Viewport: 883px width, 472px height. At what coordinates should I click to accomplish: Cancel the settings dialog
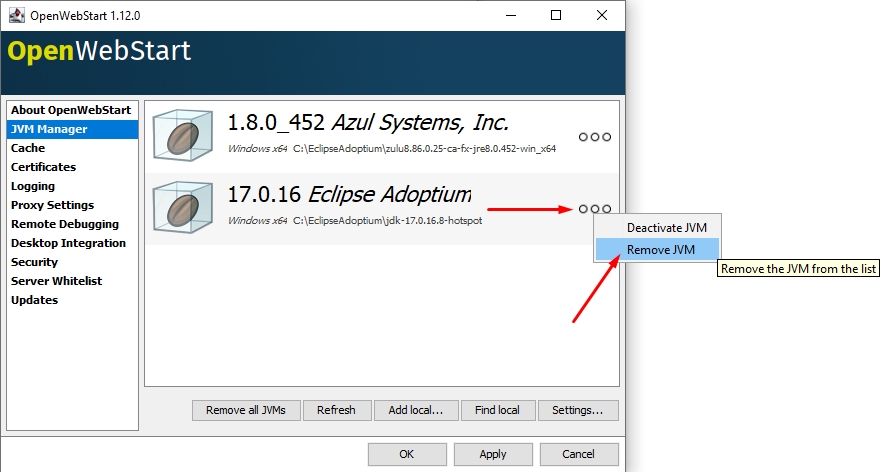578,454
